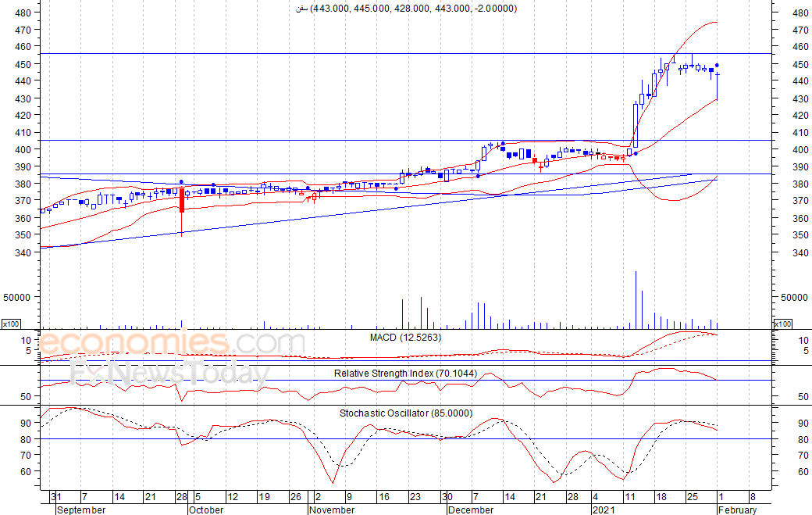812x515 pixels.
Task: Click the January 18 date label
Action: coord(661,497)
